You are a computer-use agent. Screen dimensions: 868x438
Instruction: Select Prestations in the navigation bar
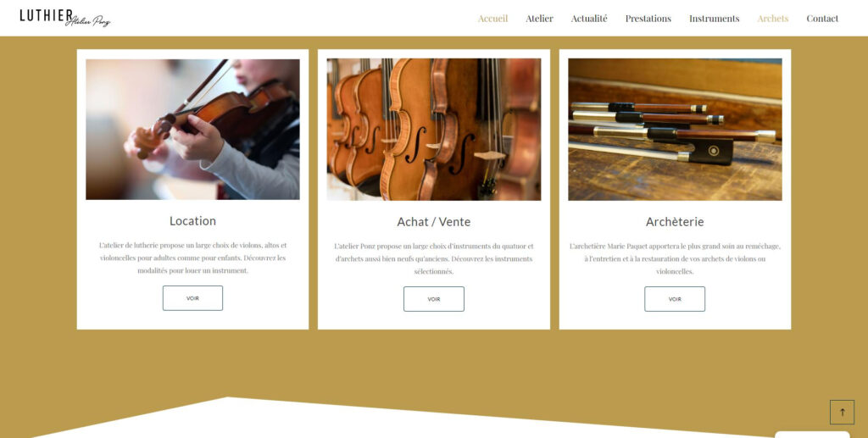click(x=648, y=19)
